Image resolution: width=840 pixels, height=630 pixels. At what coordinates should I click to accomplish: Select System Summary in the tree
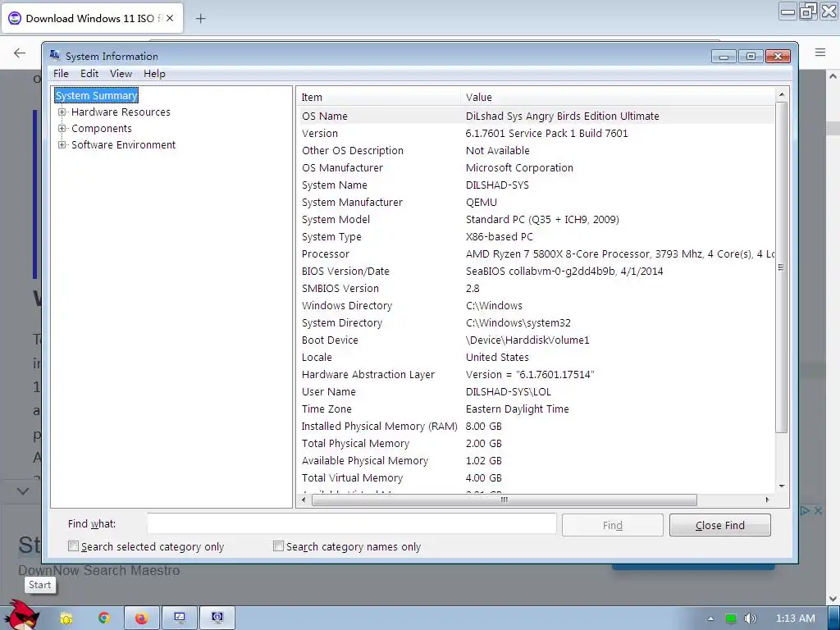[x=97, y=95]
